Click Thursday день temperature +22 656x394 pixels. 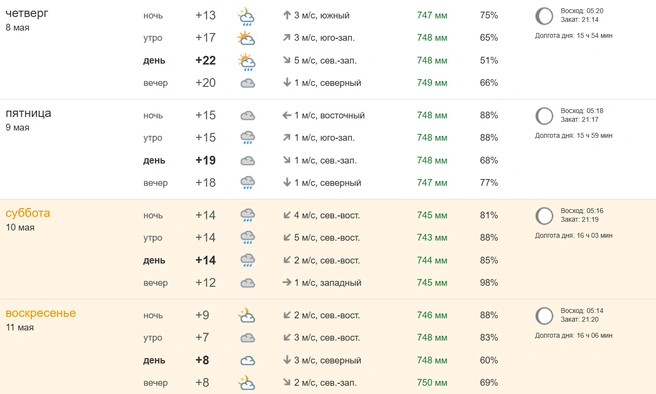click(x=205, y=61)
